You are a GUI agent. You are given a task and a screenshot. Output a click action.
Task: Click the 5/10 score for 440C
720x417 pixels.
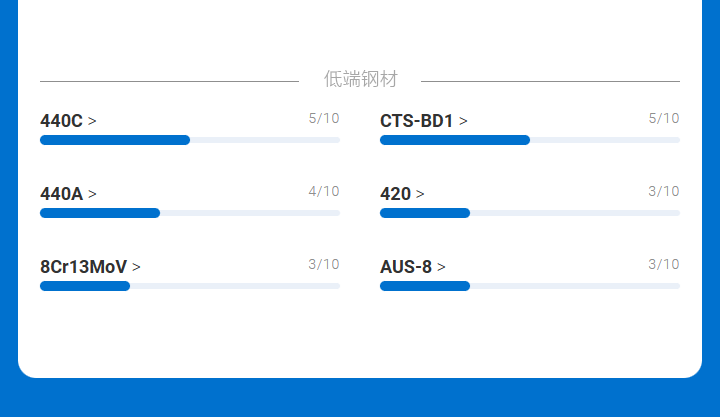(324, 118)
